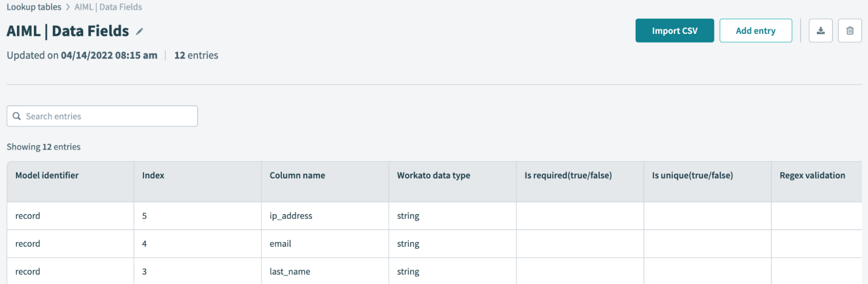
Task: Open the Import CSV dialog
Action: (674, 31)
